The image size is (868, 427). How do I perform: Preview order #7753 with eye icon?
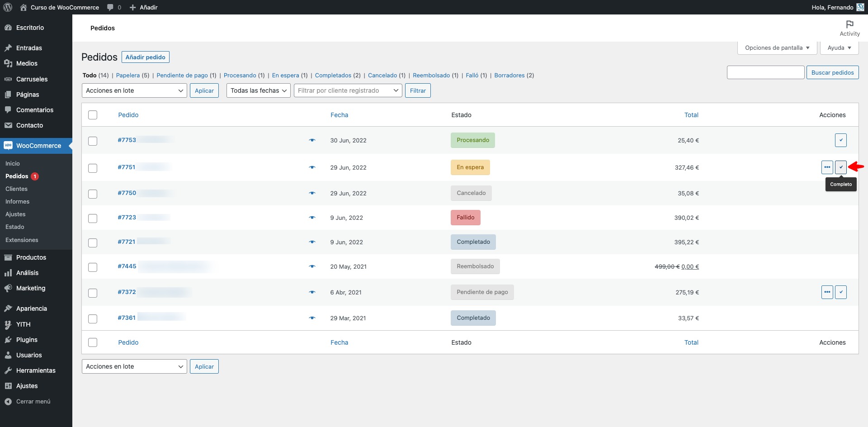point(312,140)
